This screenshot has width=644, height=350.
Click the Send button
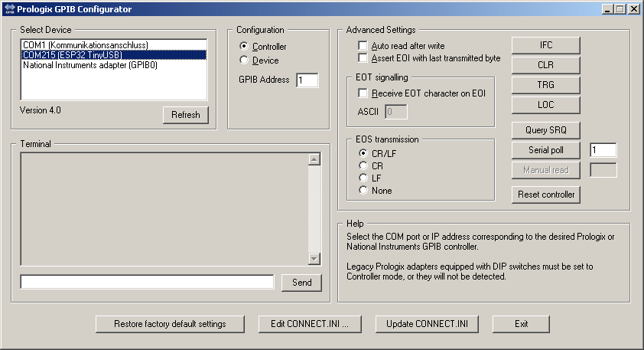point(301,283)
